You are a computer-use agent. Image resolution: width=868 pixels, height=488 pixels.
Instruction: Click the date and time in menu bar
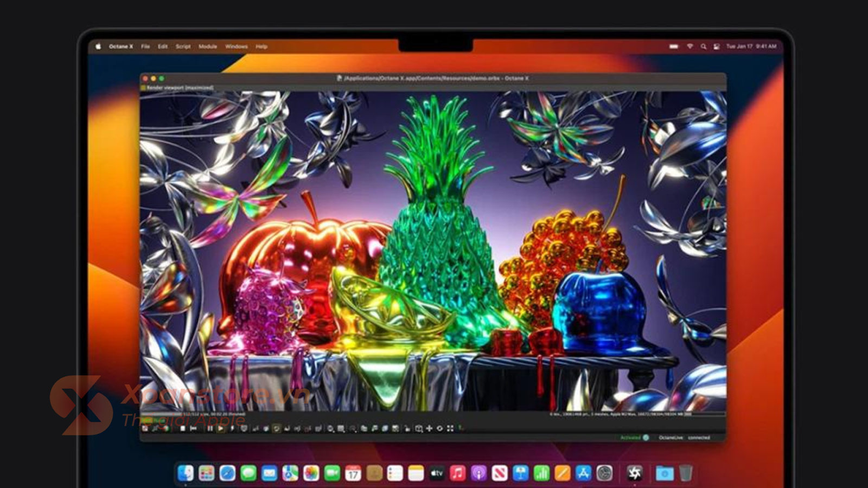pyautogui.click(x=751, y=47)
